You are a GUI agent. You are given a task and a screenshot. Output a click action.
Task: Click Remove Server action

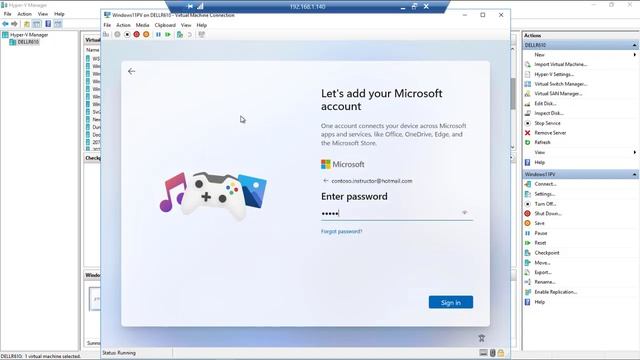(x=550, y=133)
